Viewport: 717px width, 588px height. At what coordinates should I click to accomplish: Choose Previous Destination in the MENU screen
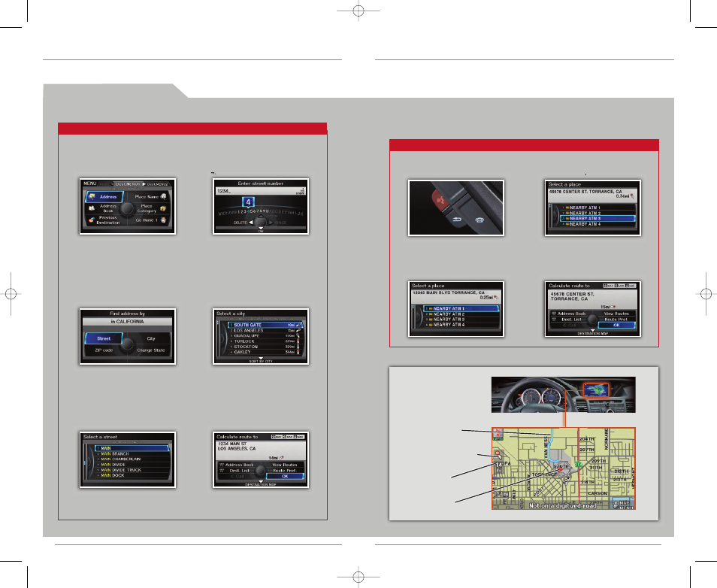point(108,220)
